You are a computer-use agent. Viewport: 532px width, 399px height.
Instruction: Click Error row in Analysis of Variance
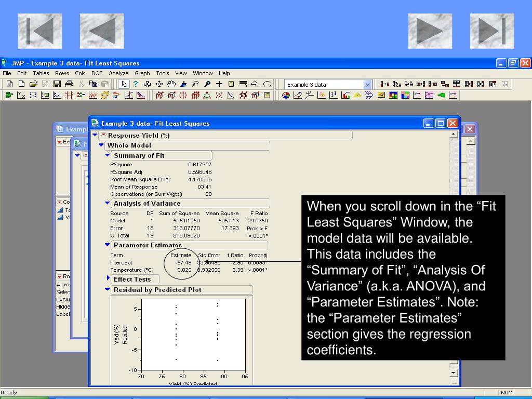point(189,229)
